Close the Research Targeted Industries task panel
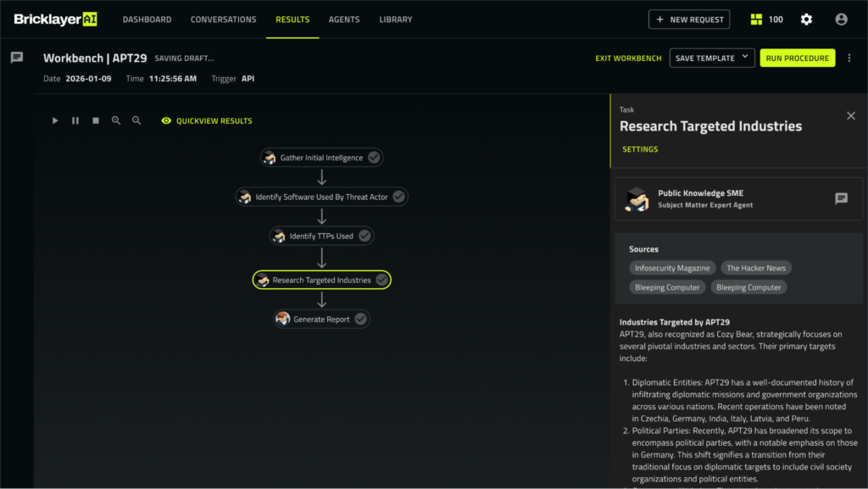868x489 pixels. click(x=851, y=116)
